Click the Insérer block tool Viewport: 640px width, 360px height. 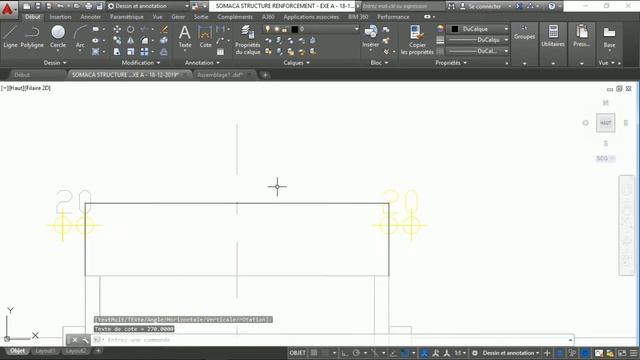point(371,37)
